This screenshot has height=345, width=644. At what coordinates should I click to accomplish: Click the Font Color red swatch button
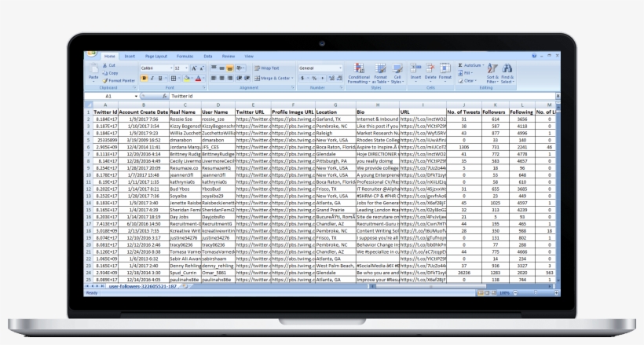198,78
